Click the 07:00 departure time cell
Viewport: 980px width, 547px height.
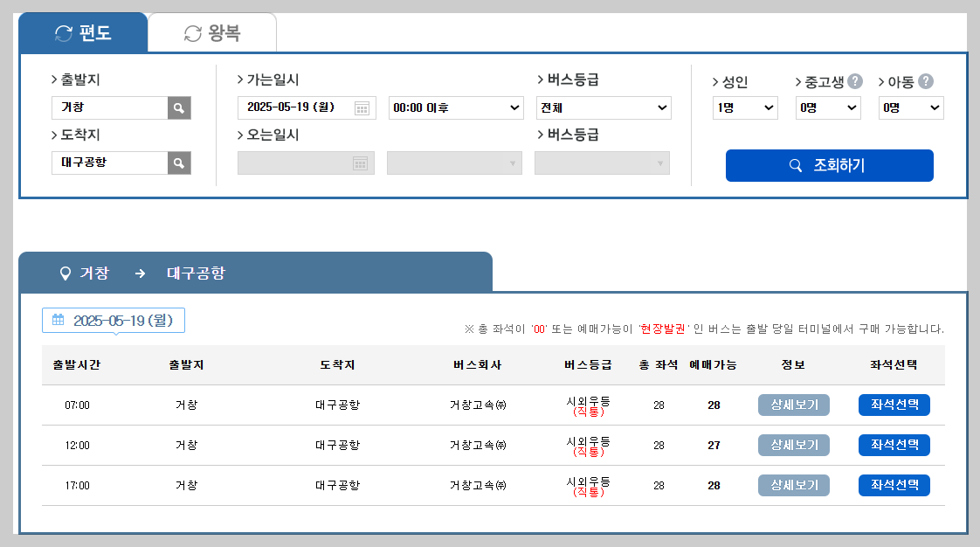coord(78,405)
